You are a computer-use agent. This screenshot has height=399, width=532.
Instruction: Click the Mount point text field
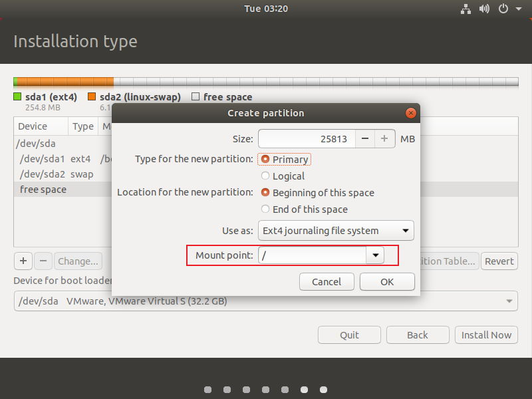pyautogui.click(x=312, y=255)
